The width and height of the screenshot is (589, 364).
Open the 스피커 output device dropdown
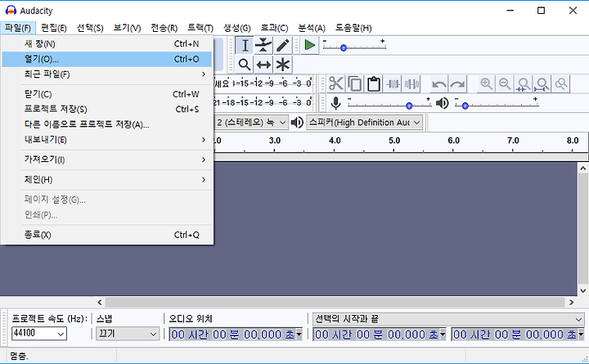pyautogui.click(x=364, y=123)
